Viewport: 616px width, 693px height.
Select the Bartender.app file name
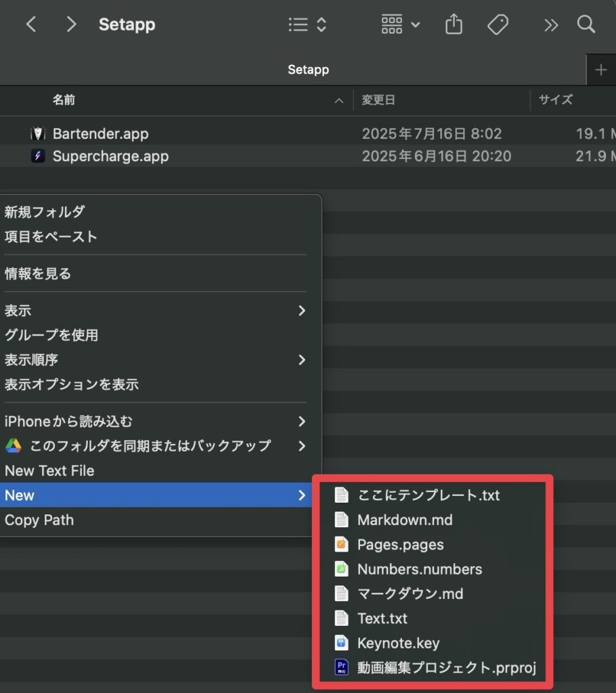click(x=100, y=133)
